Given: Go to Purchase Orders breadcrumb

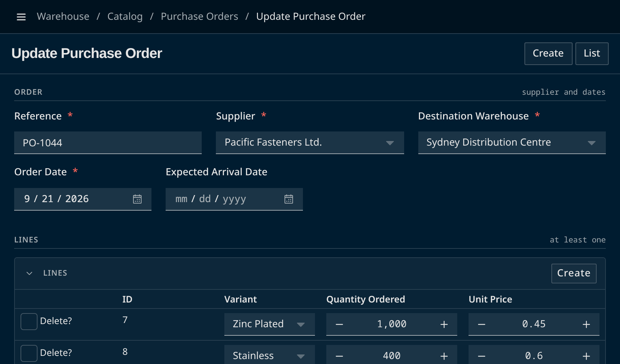Looking at the screenshot, I should (200, 17).
